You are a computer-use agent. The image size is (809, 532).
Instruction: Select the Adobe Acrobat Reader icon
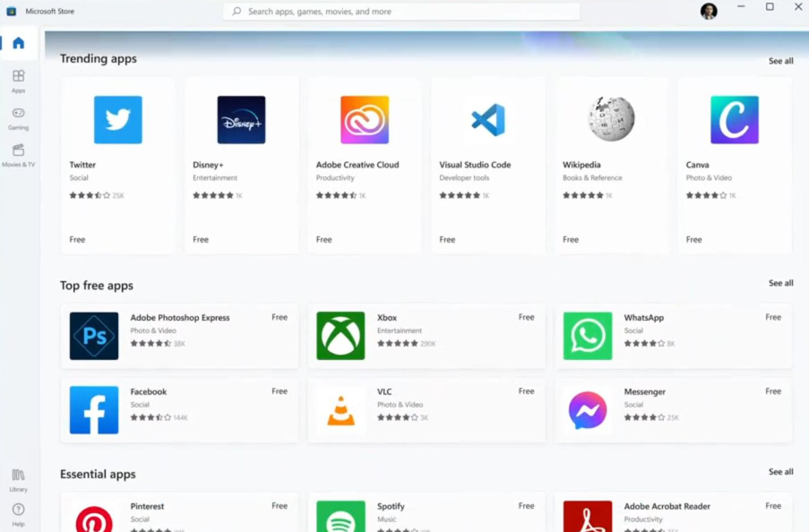tap(588, 516)
